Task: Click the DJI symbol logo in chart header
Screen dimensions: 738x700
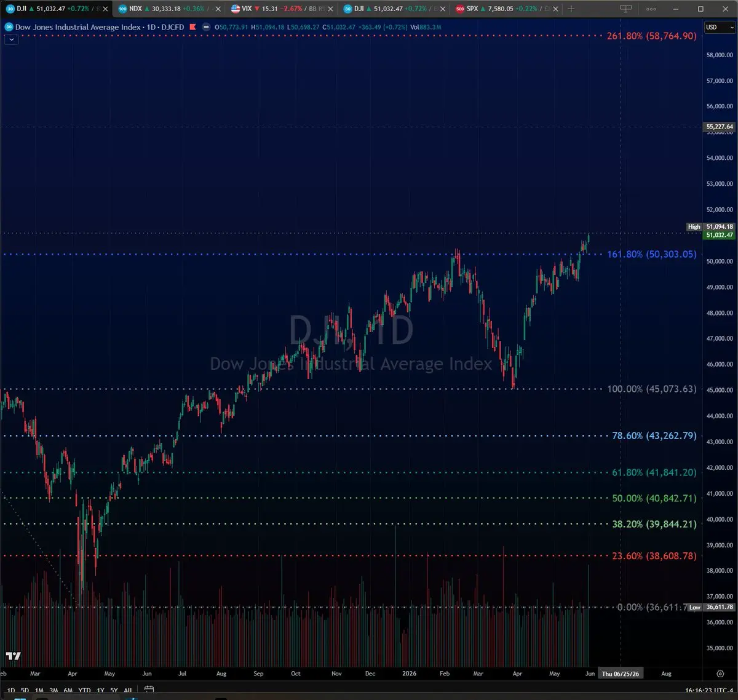Action: coord(9,27)
